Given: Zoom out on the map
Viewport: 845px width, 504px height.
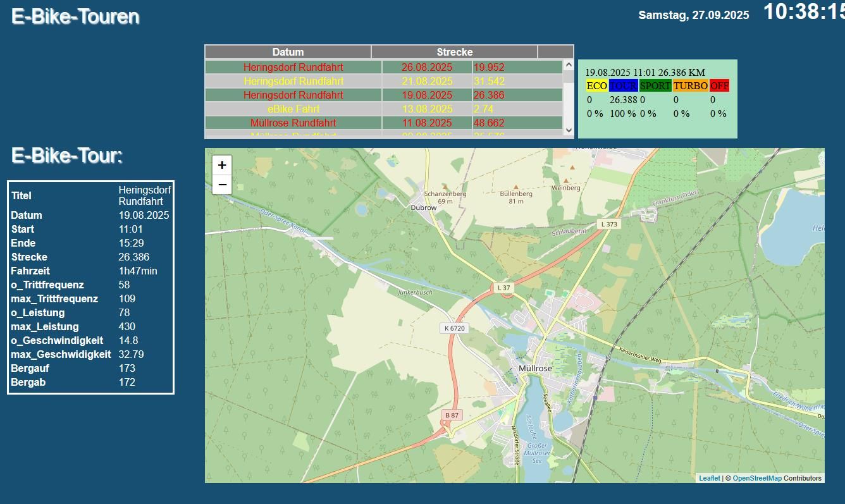Looking at the screenshot, I should [222, 185].
